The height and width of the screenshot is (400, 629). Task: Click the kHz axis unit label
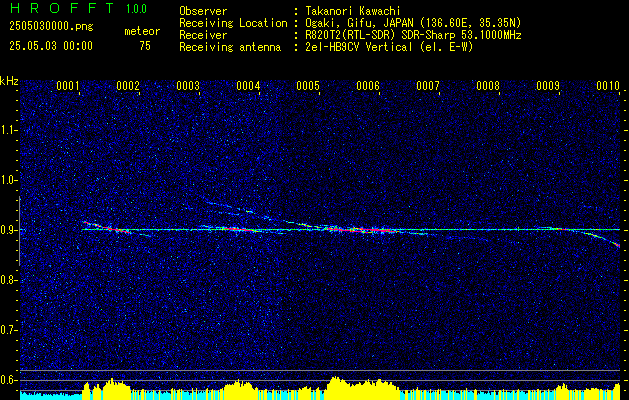9,81
